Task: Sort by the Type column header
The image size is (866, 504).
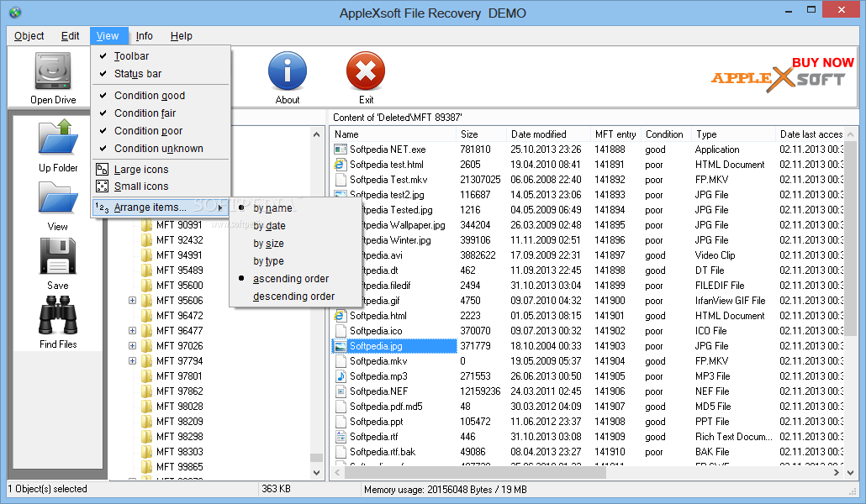Action: (733, 134)
